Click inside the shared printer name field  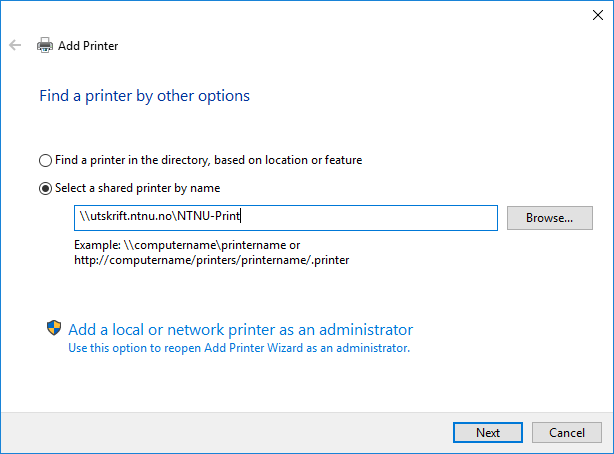[x=286, y=218]
